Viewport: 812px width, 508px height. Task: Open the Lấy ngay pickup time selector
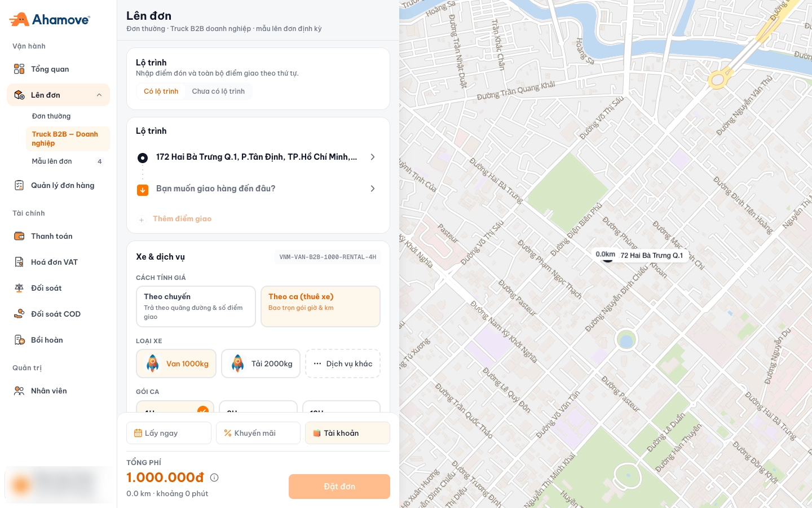tap(169, 433)
